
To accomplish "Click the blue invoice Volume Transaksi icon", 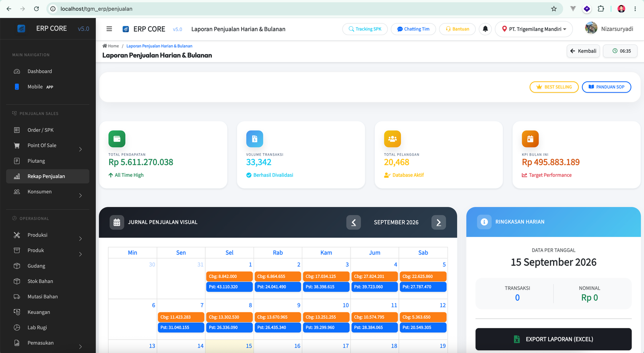I will (255, 139).
